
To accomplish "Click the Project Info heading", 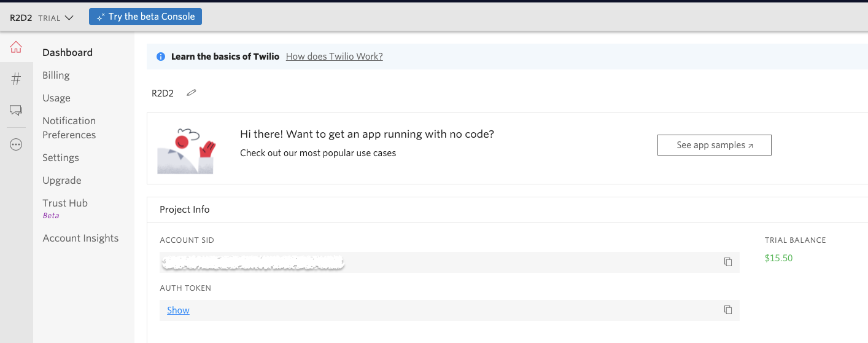I will [185, 210].
